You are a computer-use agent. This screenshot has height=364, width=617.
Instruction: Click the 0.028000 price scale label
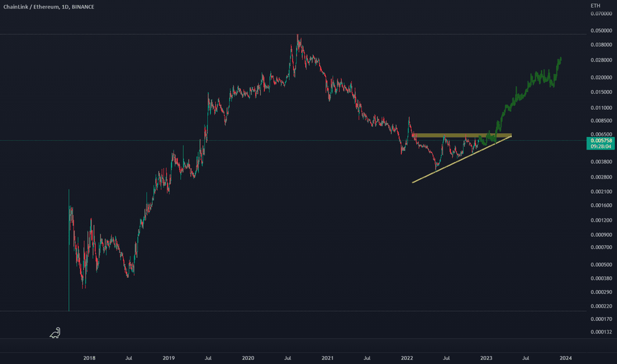[601, 60]
